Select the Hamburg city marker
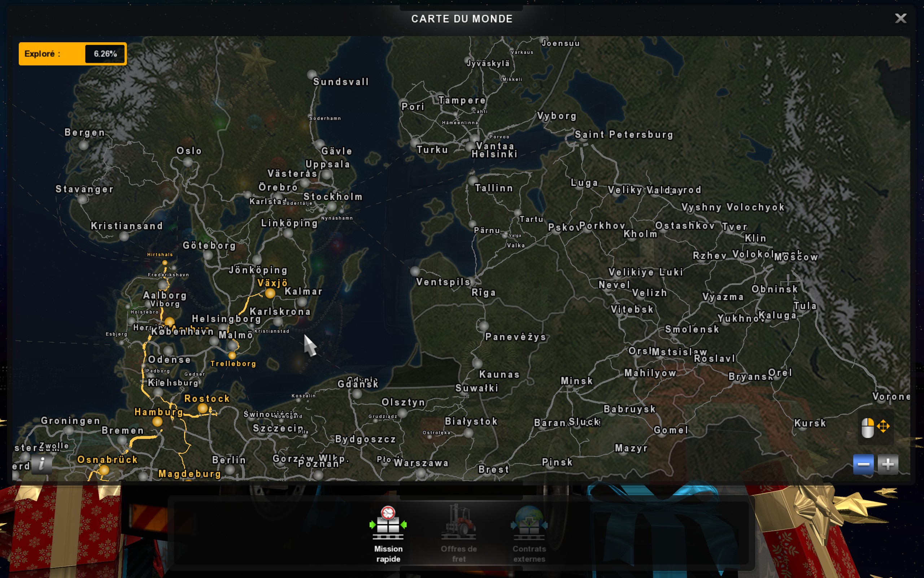The height and width of the screenshot is (578, 924). pyautogui.click(x=157, y=421)
